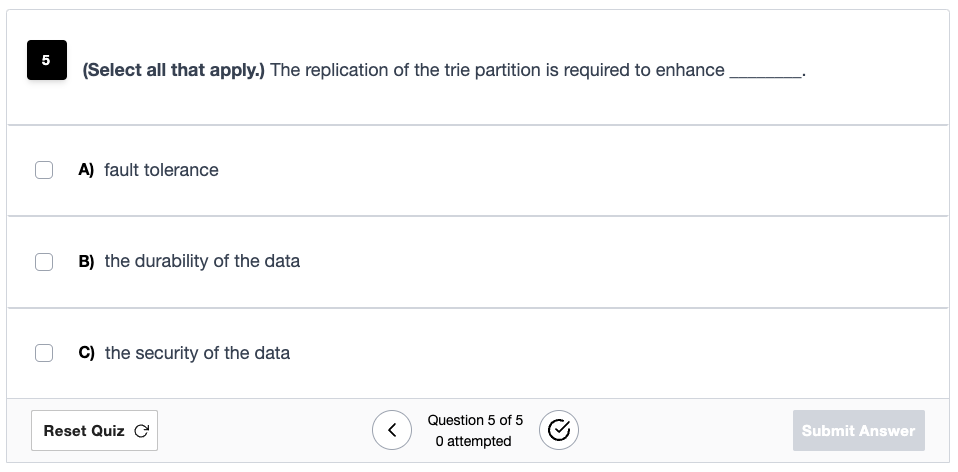The width and height of the screenshot is (958, 472).
Task: Go to the previous question with the left chevron
Action: pos(392,430)
